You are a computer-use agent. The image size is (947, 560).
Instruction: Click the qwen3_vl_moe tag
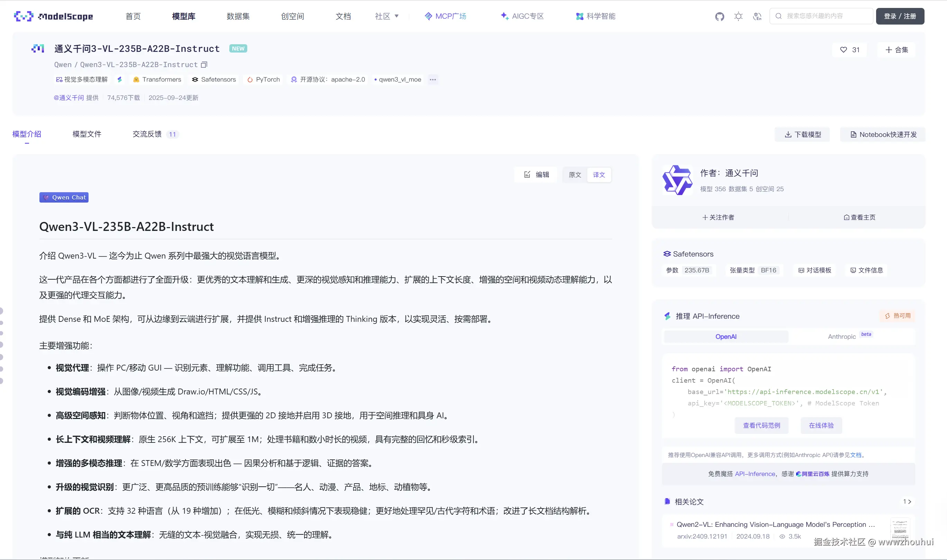pos(398,79)
